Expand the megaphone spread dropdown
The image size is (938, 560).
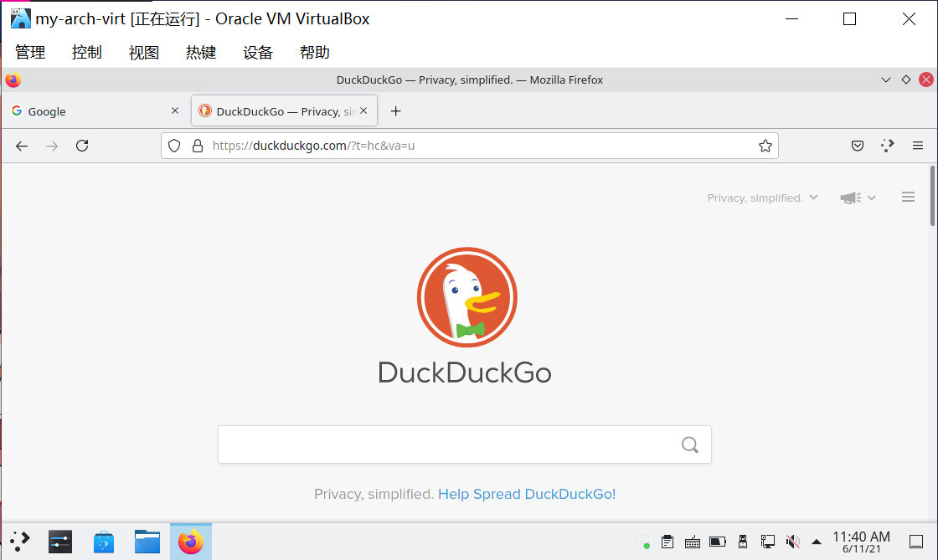[858, 198]
